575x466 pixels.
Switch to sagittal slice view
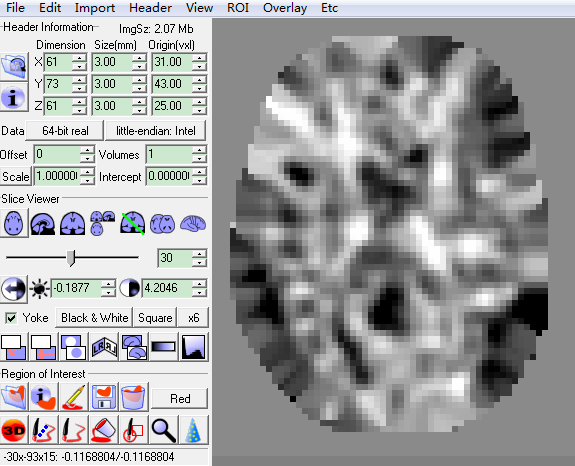(43, 223)
